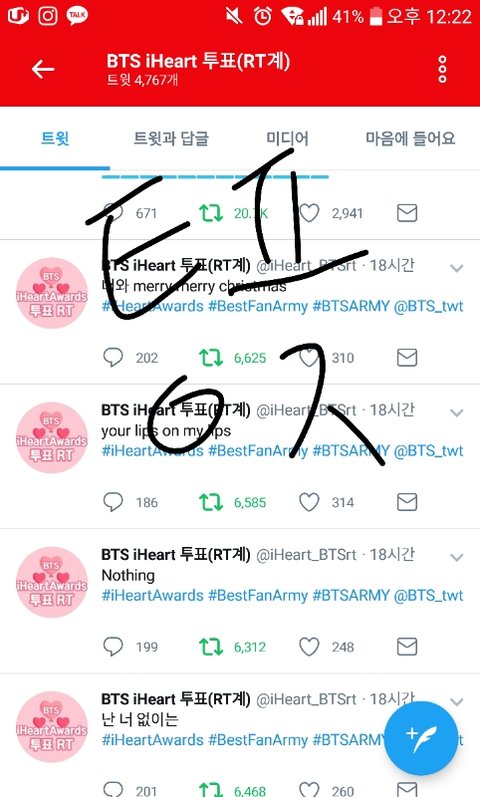The width and height of the screenshot is (480, 797).
Task: Share 'Nothing' tweet via message envelope icon
Action: coord(407,647)
